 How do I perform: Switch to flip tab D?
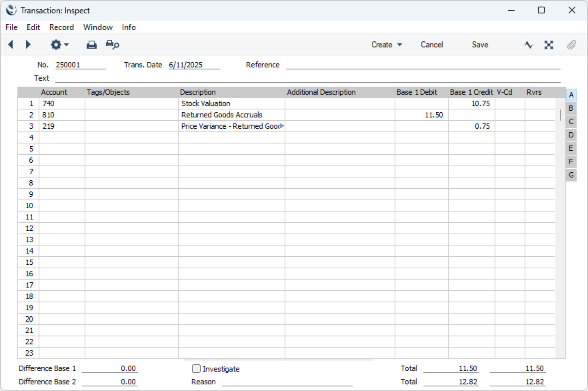pyautogui.click(x=571, y=135)
